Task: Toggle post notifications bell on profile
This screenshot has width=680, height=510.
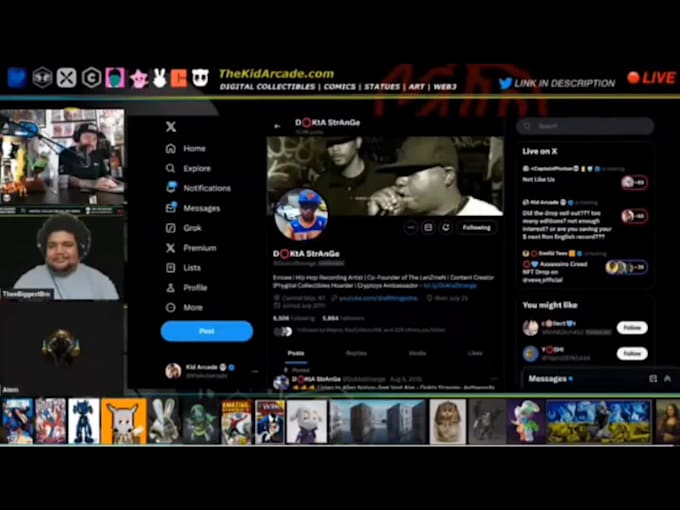Action: point(445,227)
